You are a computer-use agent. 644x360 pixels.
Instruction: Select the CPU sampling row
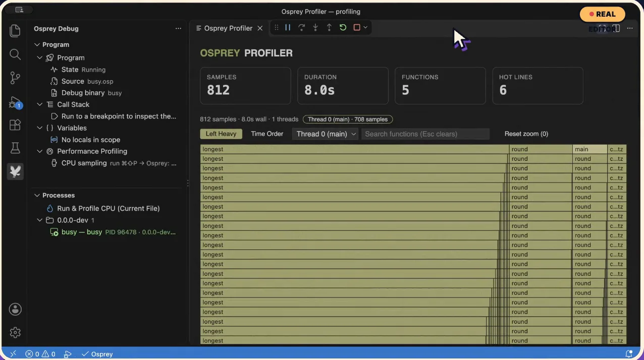[107, 163]
